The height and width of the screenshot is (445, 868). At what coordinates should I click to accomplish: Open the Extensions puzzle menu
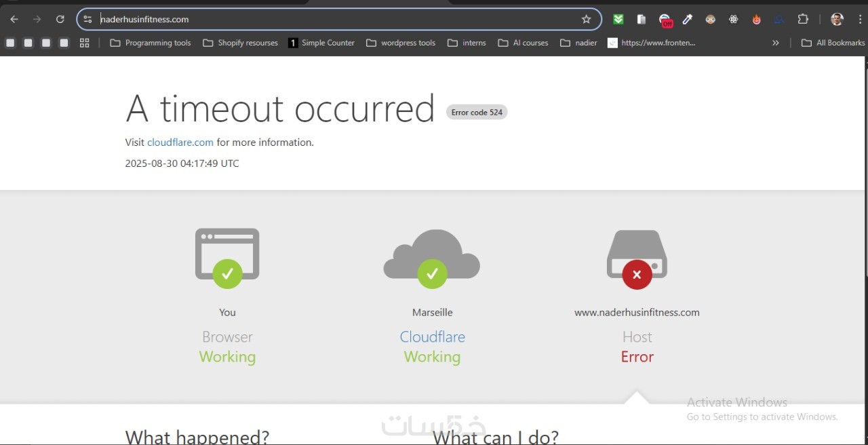[804, 20]
